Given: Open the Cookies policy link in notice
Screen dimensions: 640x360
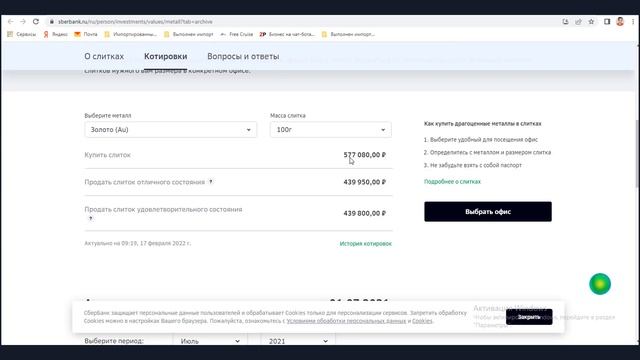Looking at the screenshot, I should click(x=422, y=321).
